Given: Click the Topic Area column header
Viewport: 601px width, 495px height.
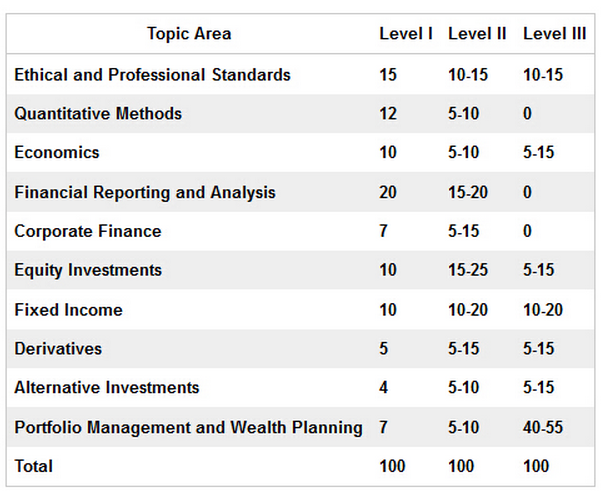Looking at the screenshot, I should click(189, 34).
